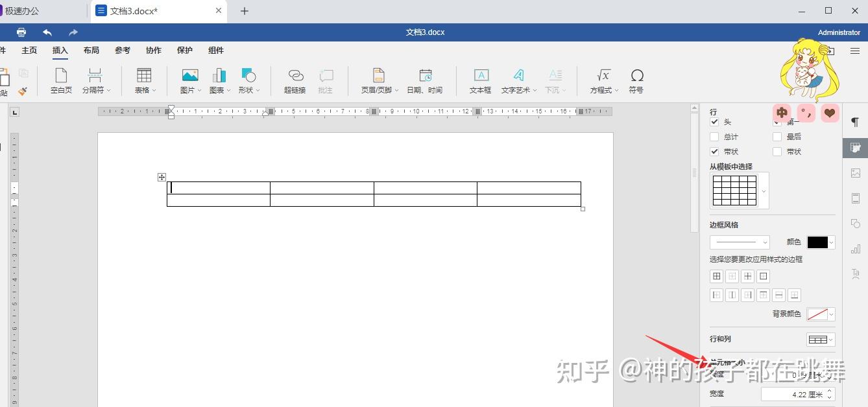Open the hyperlink (超链接) tool
868x407 pixels.
point(295,82)
